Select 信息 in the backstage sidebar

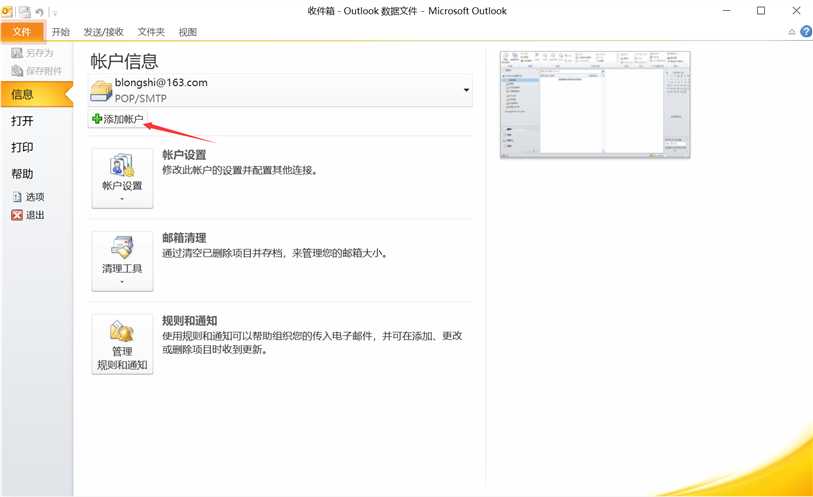pyautogui.click(x=37, y=94)
